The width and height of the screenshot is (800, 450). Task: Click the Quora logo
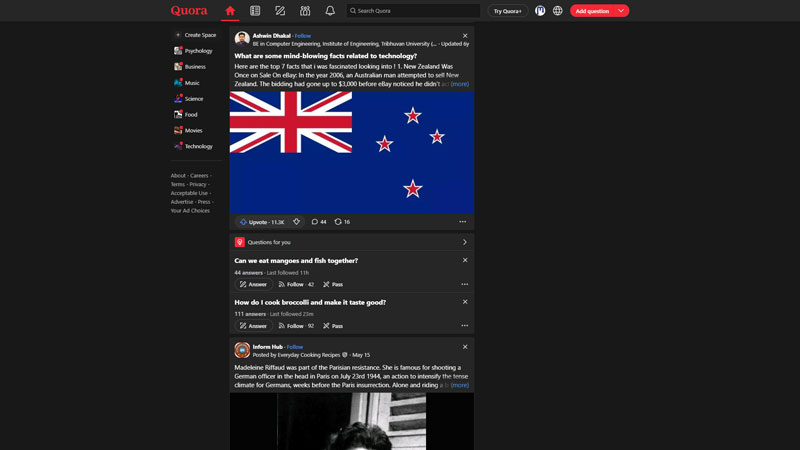point(189,11)
